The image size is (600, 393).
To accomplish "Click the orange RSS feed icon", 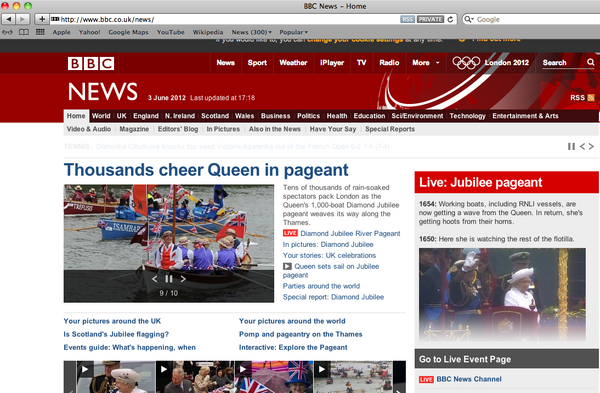I will 591,98.
